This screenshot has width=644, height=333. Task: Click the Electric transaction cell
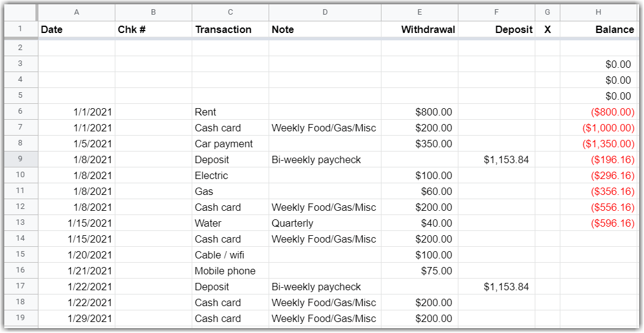click(230, 175)
